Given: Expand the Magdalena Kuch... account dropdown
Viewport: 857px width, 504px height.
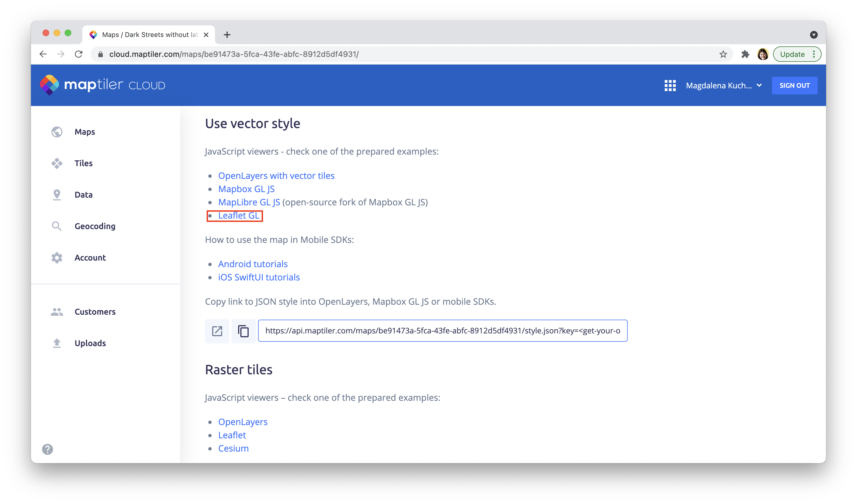Looking at the screenshot, I should pyautogui.click(x=723, y=86).
